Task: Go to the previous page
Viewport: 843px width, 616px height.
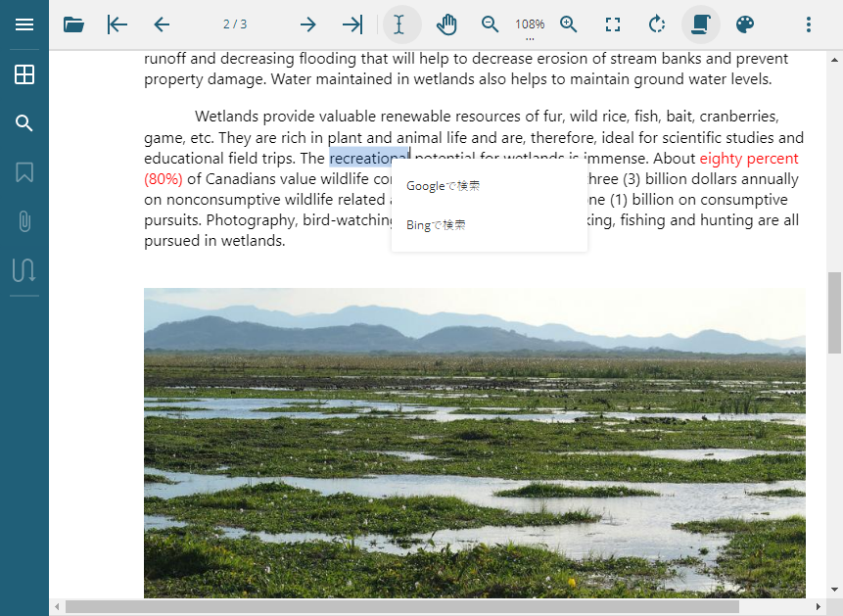Action: point(162,24)
